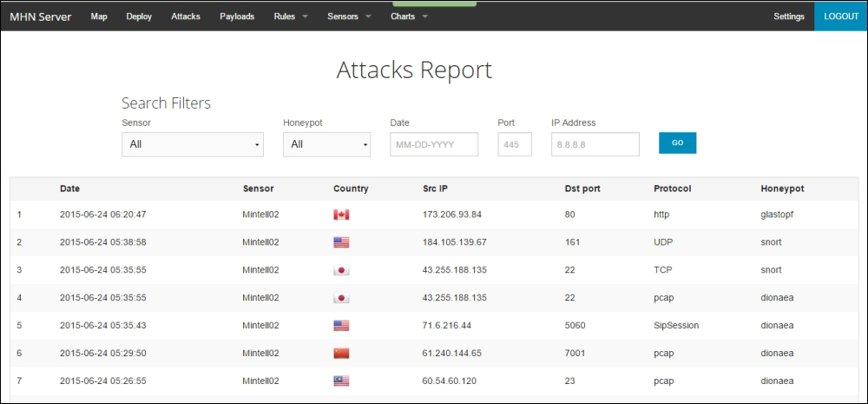Open Settings in the navbar
This screenshot has height=404, width=868.
coord(789,17)
